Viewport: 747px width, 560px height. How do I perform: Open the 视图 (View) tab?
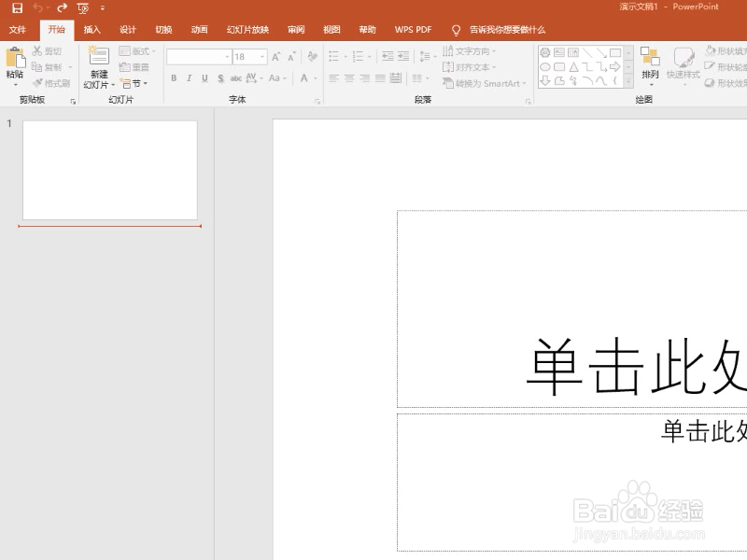[x=331, y=30]
